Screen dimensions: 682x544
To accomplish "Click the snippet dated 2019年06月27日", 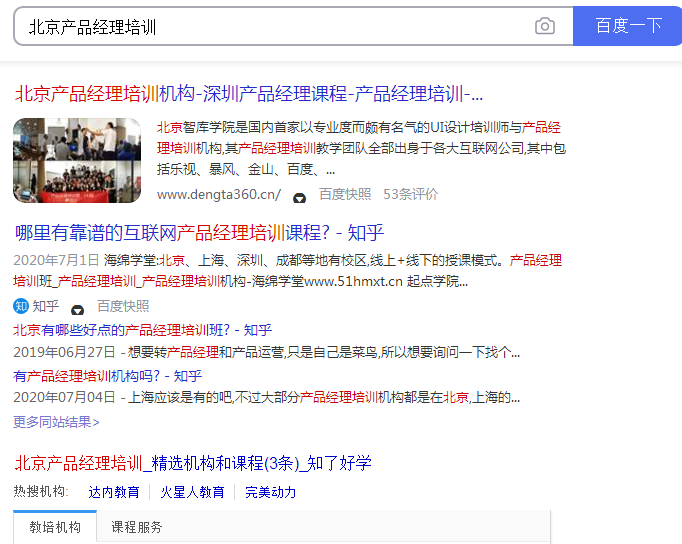I will click(266, 352).
